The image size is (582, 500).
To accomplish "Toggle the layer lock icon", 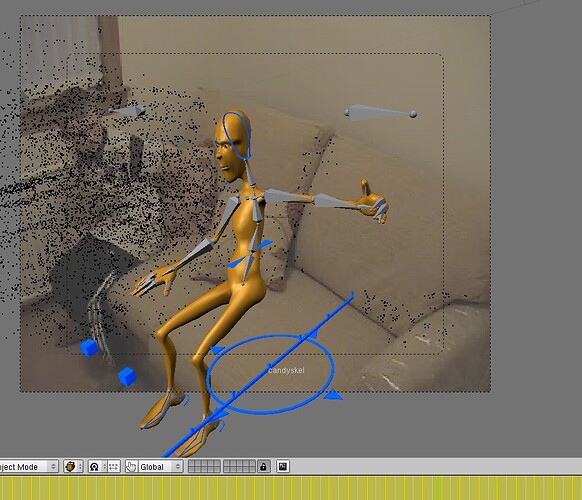I will [x=263, y=467].
